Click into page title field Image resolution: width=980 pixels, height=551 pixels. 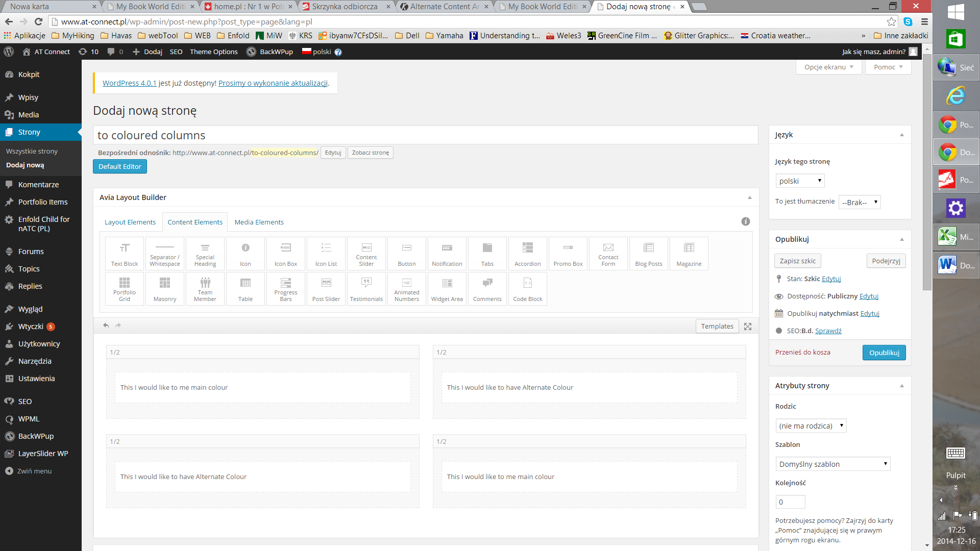tap(425, 135)
